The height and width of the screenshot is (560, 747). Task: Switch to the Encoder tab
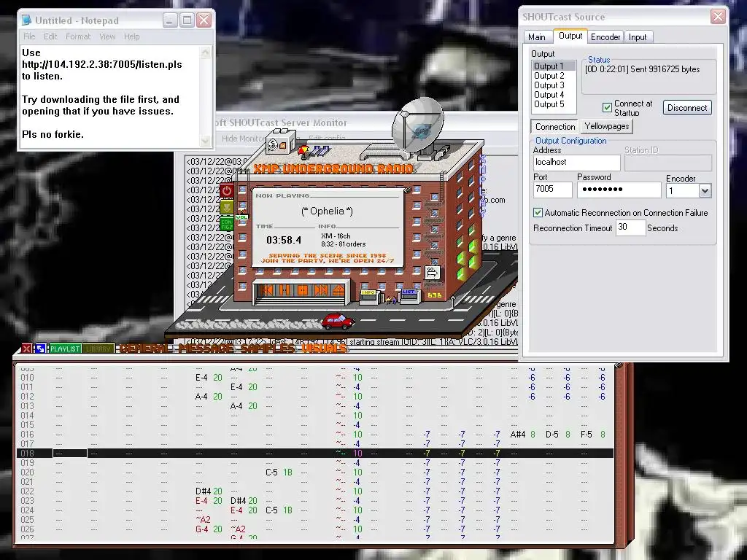point(605,37)
